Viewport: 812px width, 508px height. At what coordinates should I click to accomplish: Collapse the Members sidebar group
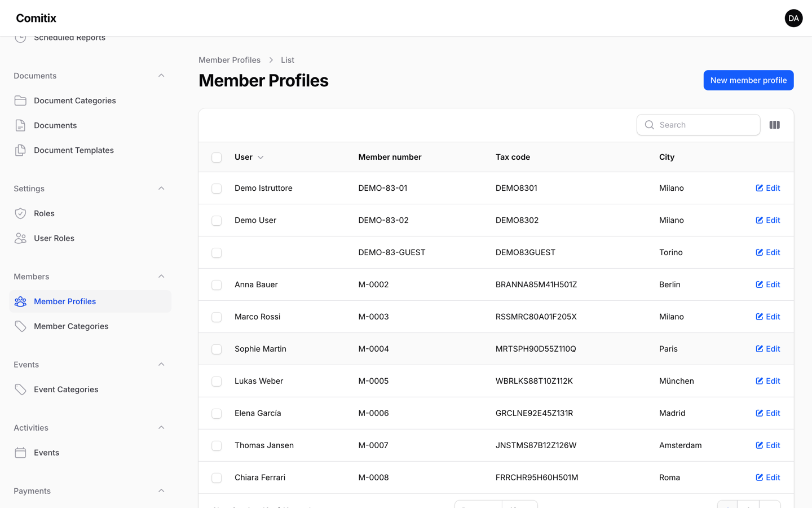[161, 277]
